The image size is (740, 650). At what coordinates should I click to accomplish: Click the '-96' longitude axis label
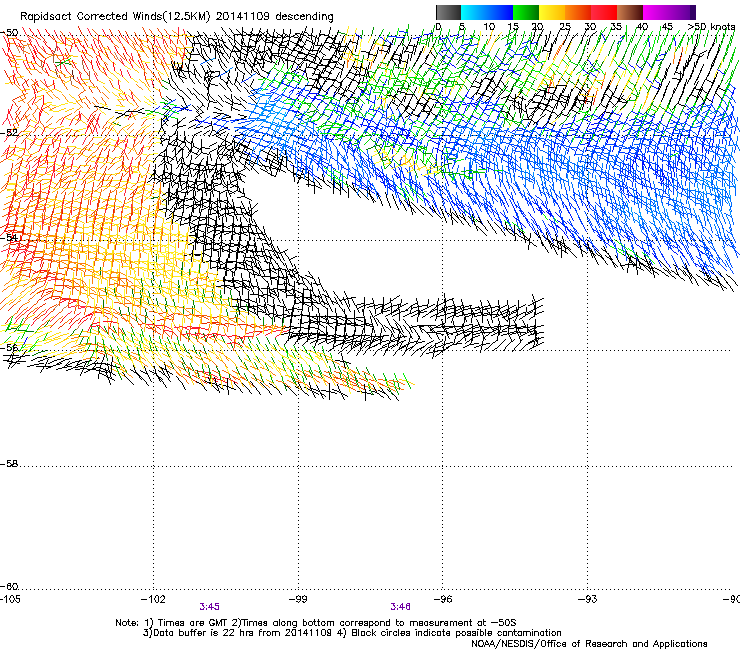click(443, 599)
